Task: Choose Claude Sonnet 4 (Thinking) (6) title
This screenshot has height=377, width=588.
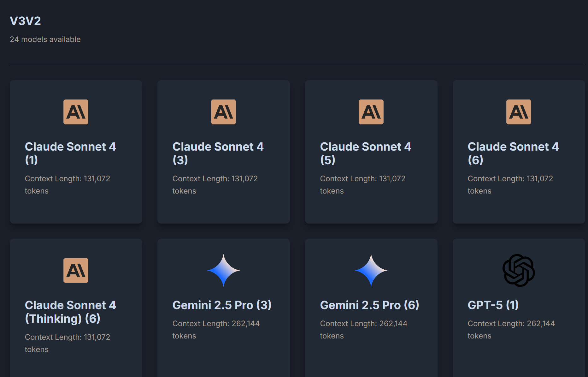Action: (x=70, y=312)
